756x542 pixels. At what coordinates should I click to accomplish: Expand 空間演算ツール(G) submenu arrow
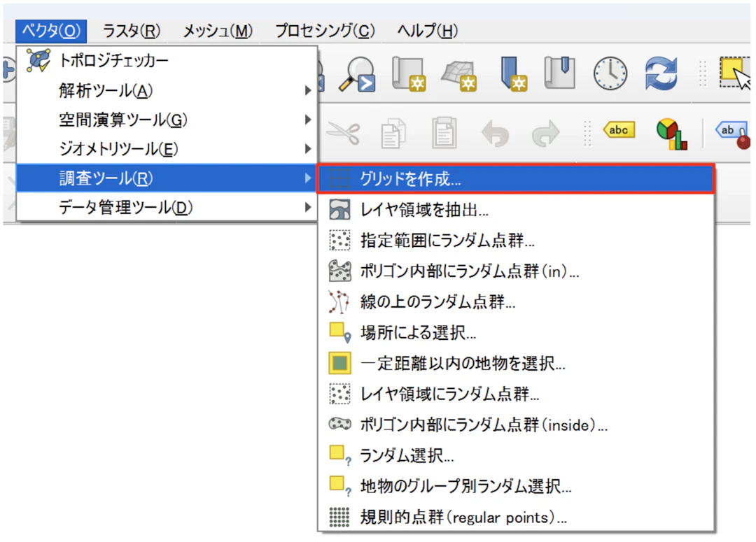(x=308, y=120)
